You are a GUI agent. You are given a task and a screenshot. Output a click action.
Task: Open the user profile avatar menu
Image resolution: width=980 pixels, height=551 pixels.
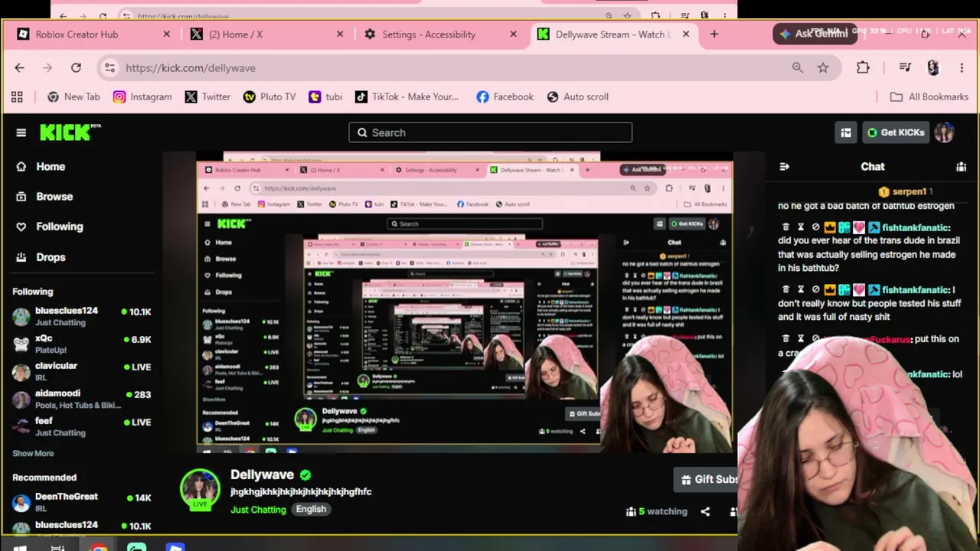944,132
